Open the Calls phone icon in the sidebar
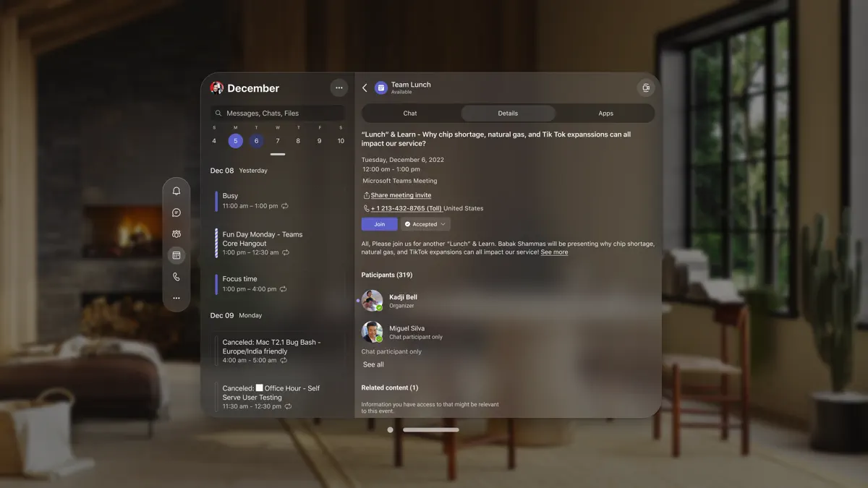 click(176, 276)
